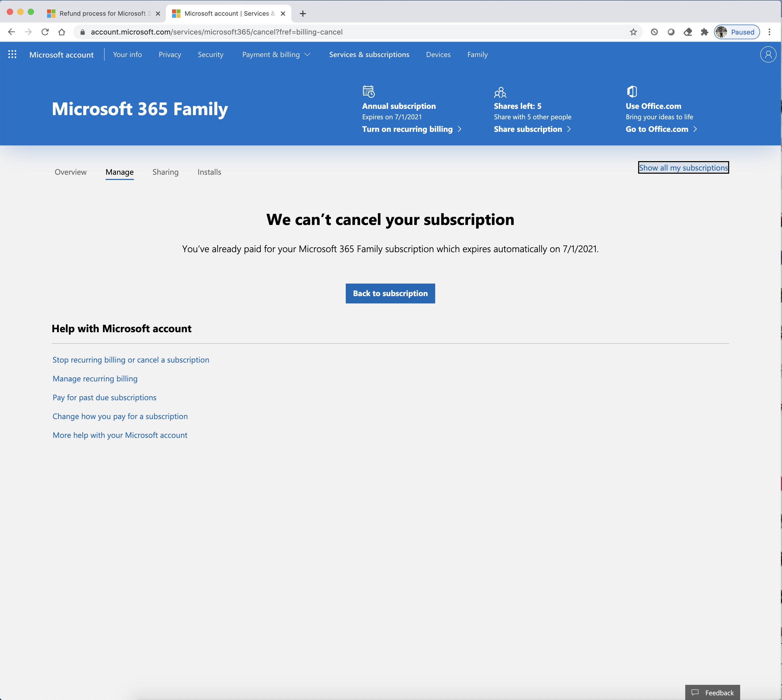Show all my subscriptions

click(684, 168)
